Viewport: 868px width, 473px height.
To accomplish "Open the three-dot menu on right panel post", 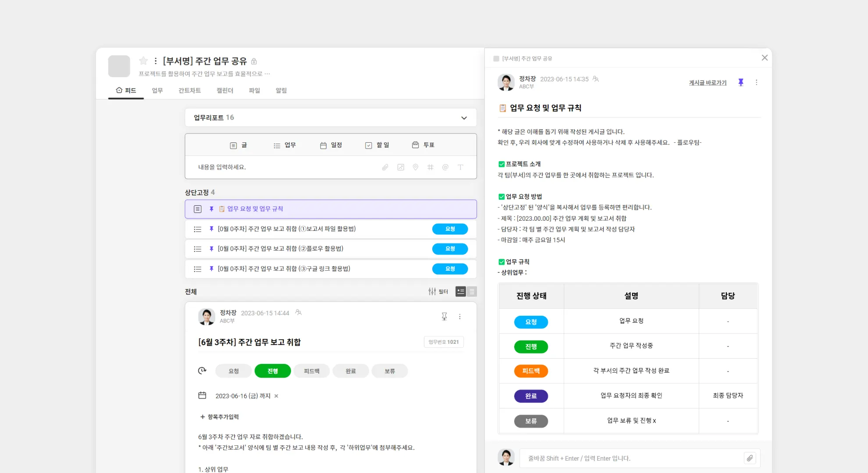I will [756, 82].
